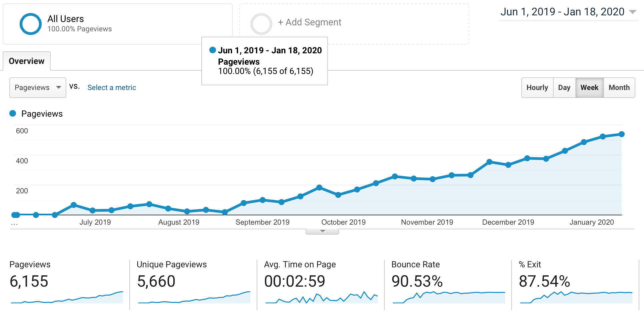Select the Overview tab
The height and width of the screenshot is (318, 644).
pos(27,61)
